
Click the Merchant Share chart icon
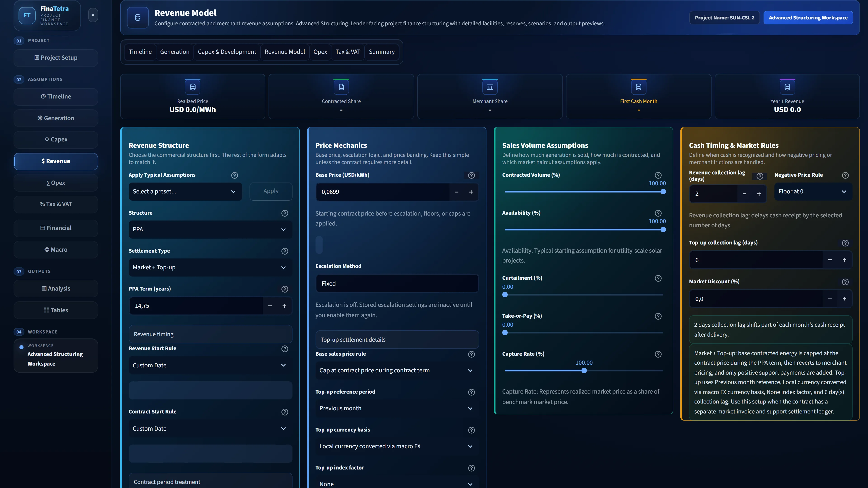490,87
